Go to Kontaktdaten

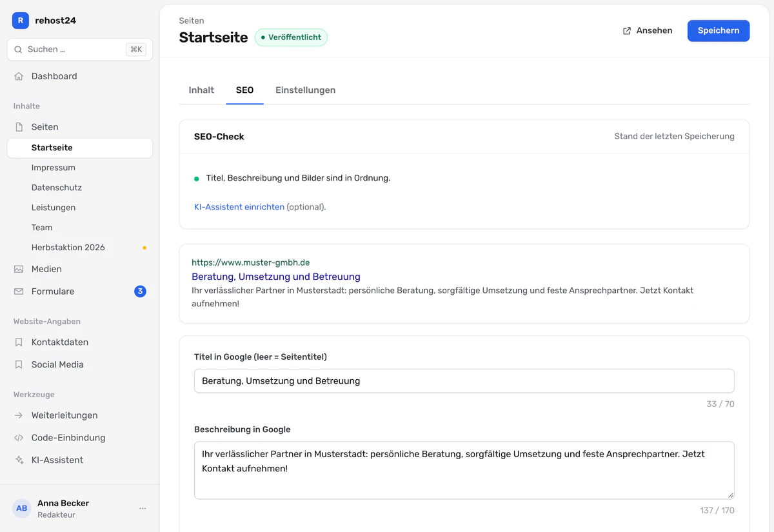80,342
